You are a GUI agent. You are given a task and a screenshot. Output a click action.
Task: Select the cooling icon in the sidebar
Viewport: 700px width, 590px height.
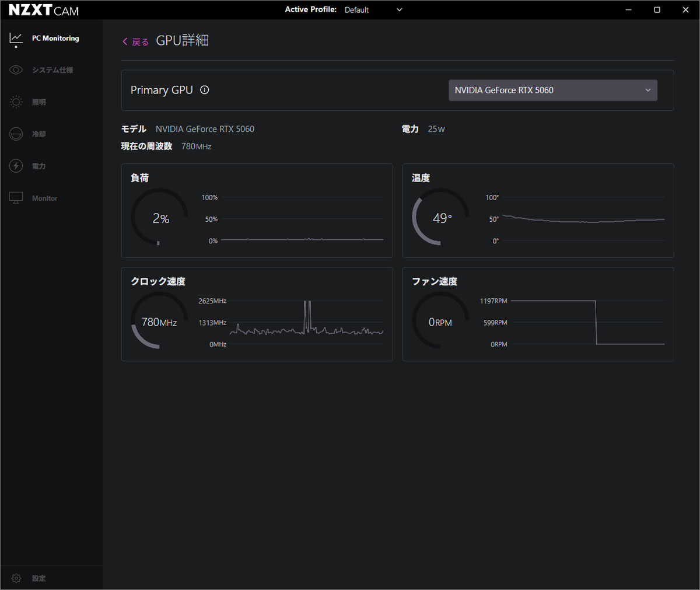pos(16,134)
